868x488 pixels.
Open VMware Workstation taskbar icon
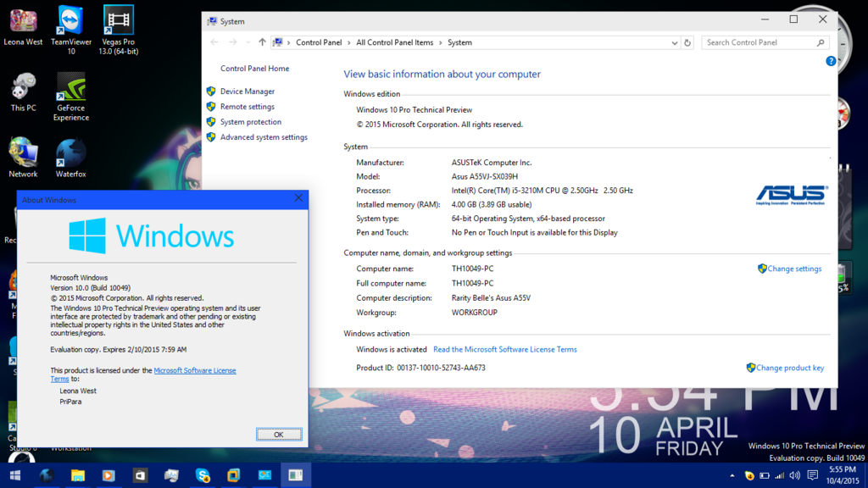pyautogui.click(x=234, y=475)
